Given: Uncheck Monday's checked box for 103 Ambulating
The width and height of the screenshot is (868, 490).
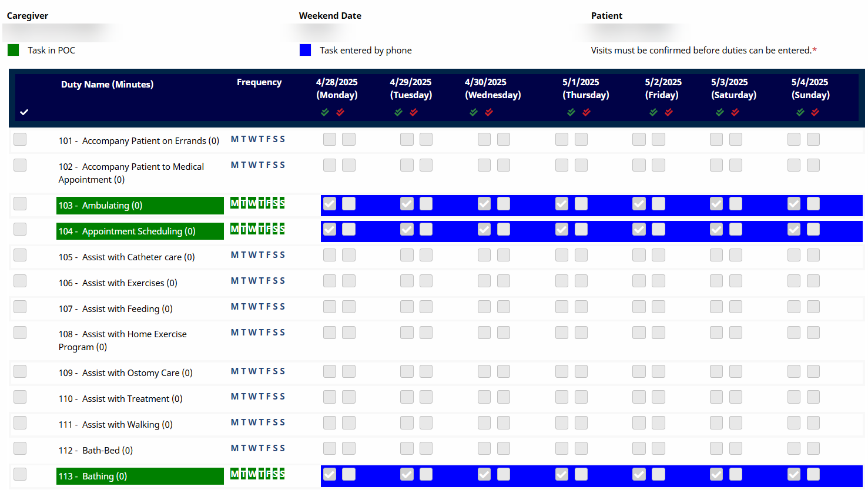Looking at the screenshot, I should (x=330, y=204).
